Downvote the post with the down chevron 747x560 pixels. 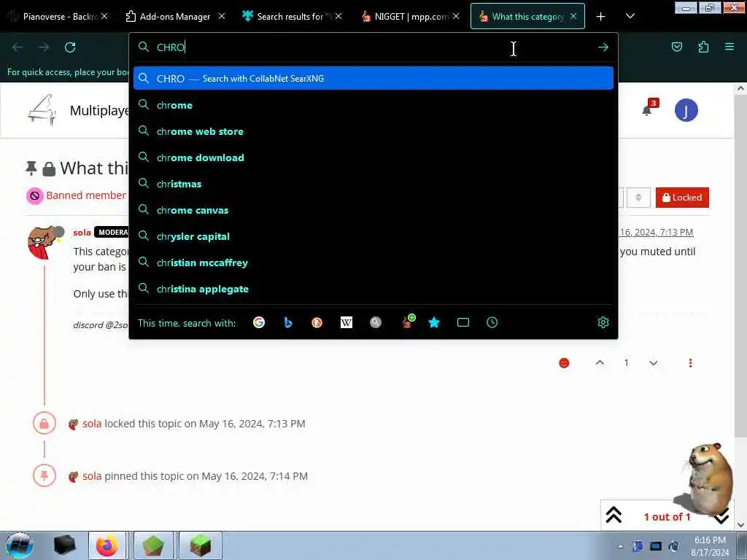[653, 363]
